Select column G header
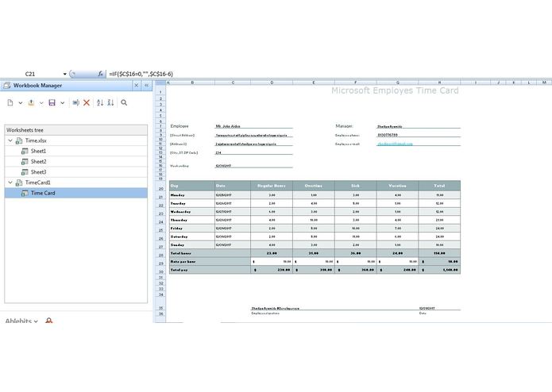 click(397, 83)
